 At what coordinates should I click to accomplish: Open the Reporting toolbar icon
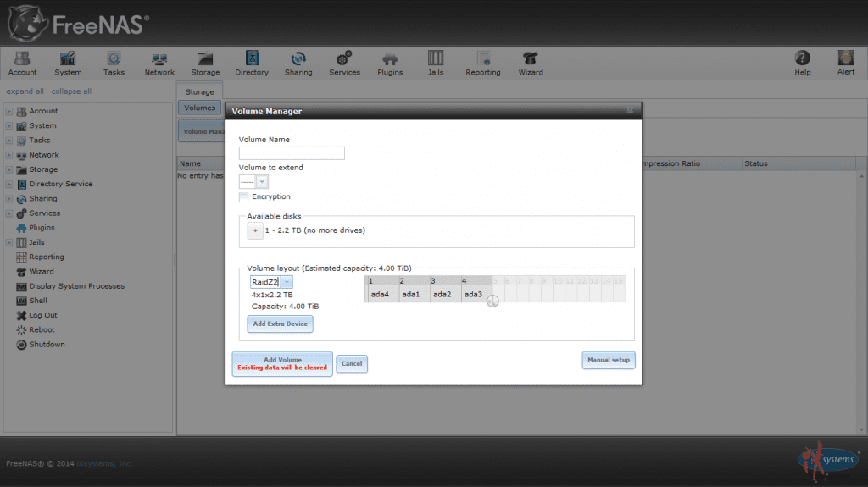click(482, 63)
